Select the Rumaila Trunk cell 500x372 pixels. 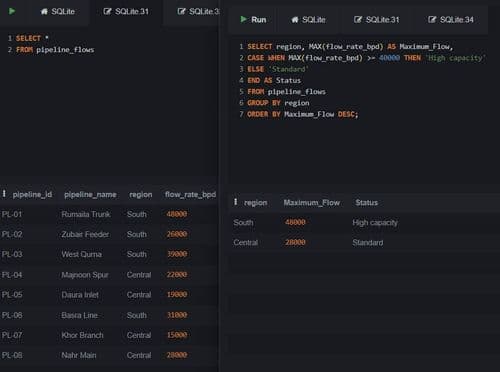pos(86,214)
